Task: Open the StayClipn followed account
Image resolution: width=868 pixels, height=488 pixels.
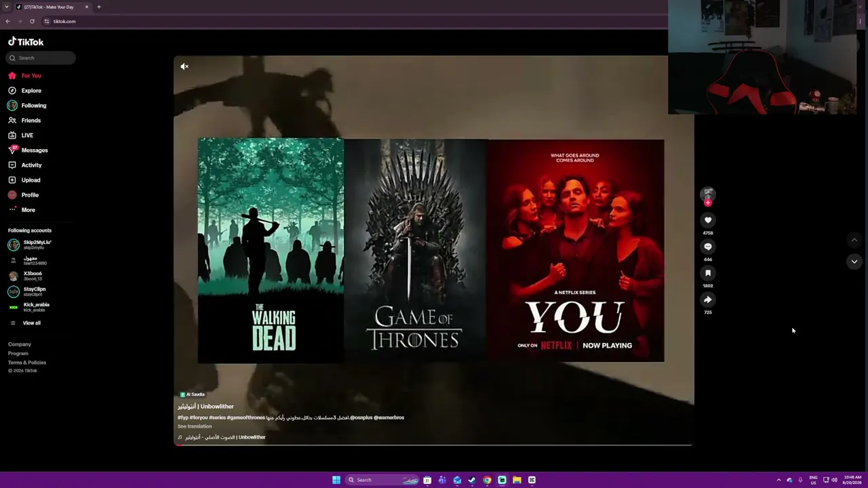Action: pyautogui.click(x=27, y=291)
